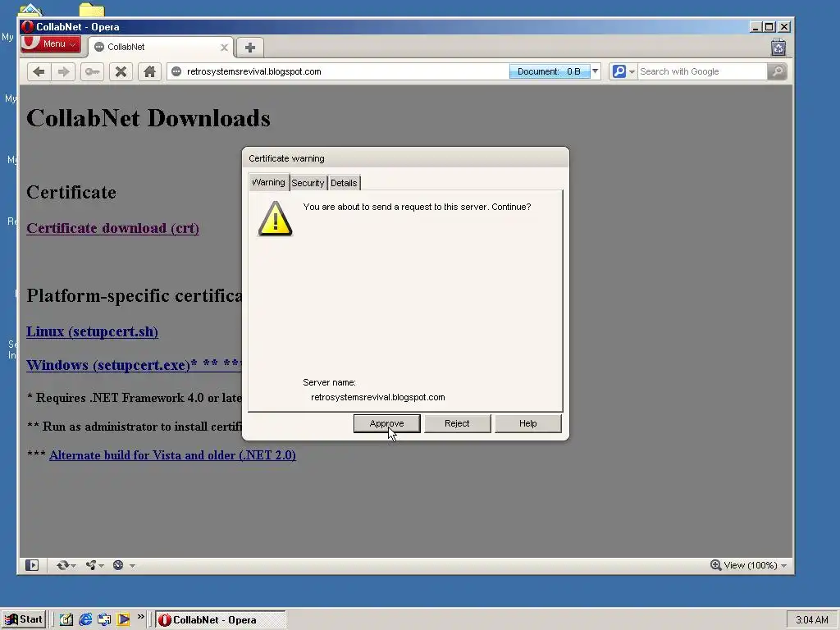Click the Opera logo in title bar

tap(28, 27)
